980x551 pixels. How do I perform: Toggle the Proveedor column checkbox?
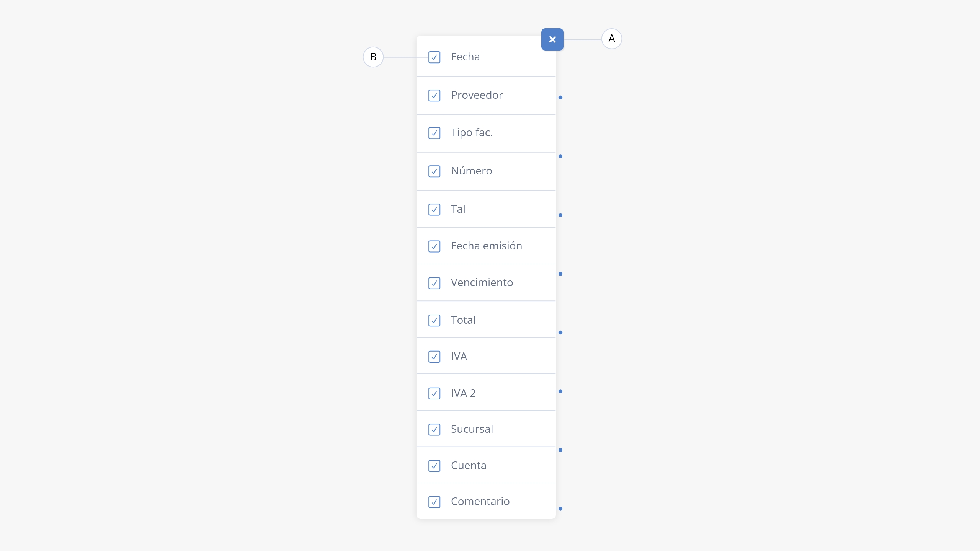pyautogui.click(x=434, y=95)
